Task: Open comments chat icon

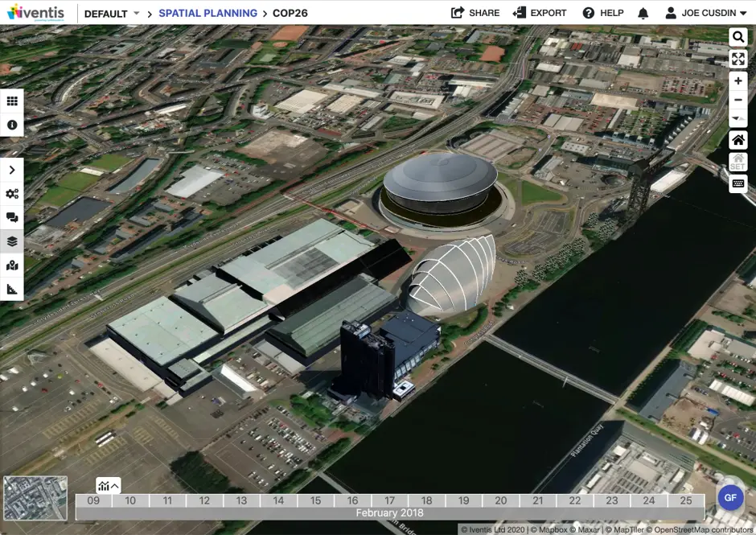Action: point(12,217)
